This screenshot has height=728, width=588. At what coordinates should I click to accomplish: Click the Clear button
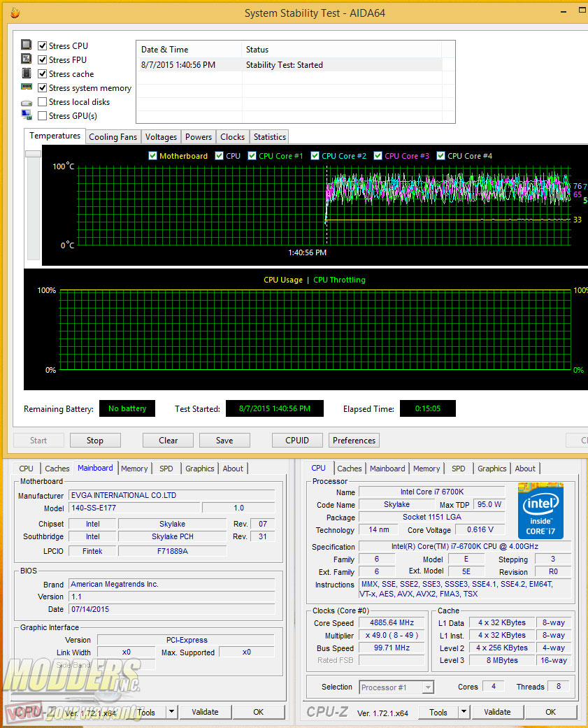click(168, 440)
